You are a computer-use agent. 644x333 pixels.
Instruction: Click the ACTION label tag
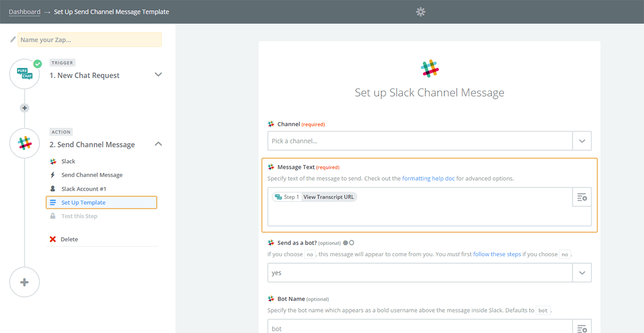tap(61, 132)
